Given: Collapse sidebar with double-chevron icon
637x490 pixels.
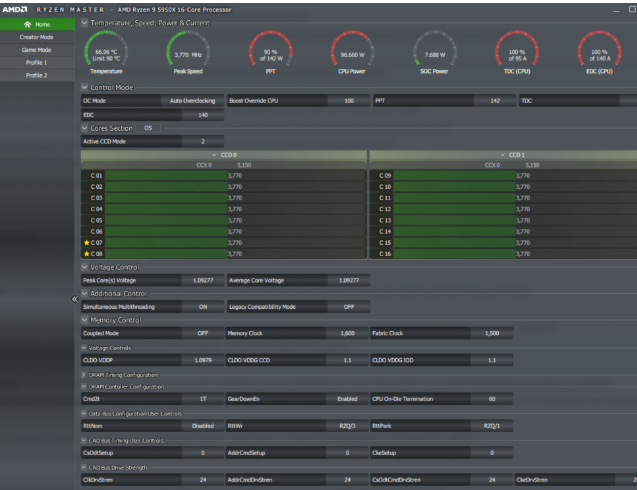Looking at the screenshot, I should click(74, 299).
